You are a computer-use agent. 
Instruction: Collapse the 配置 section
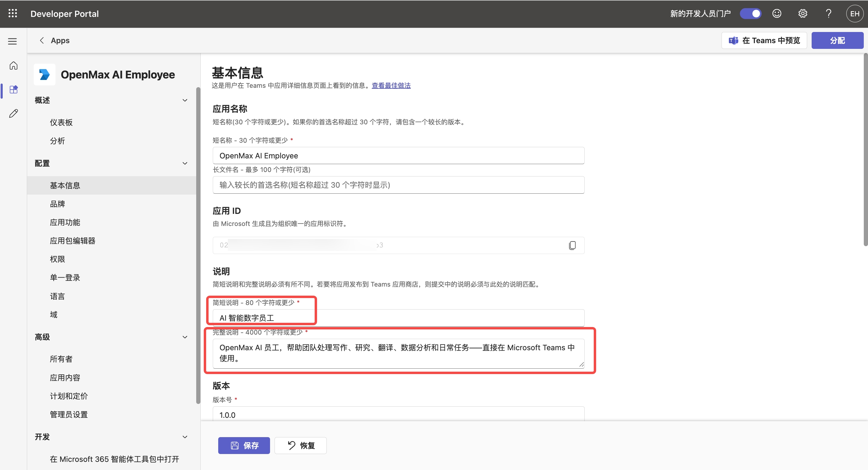[x=185, y=163]
